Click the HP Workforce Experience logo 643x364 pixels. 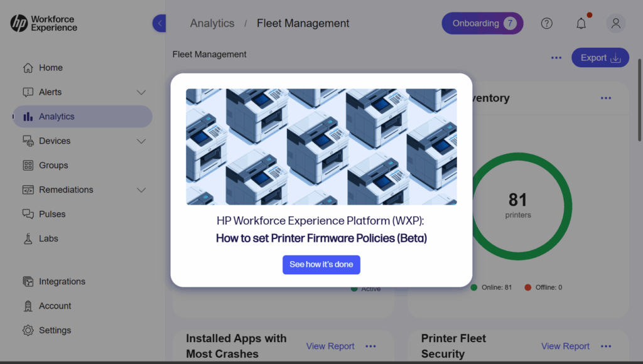click(x=43, y=24)
